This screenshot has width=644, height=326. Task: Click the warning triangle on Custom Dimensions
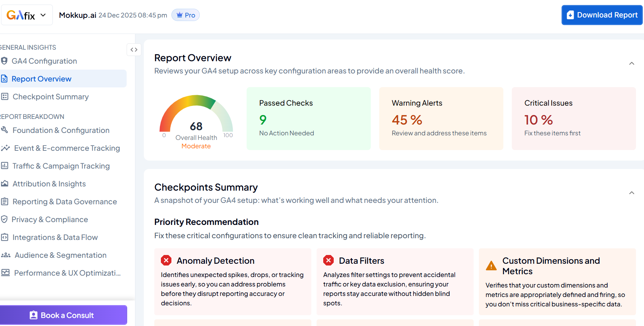491,266
